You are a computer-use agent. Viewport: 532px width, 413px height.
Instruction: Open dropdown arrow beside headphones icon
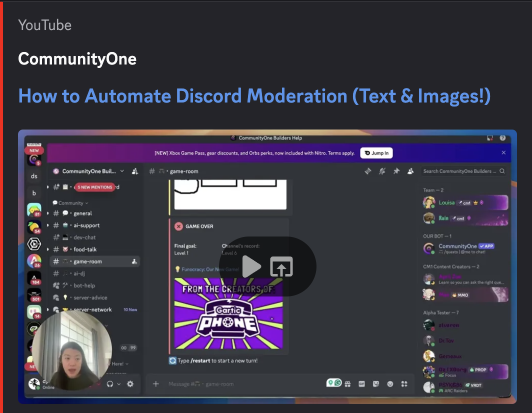(119, 384)
